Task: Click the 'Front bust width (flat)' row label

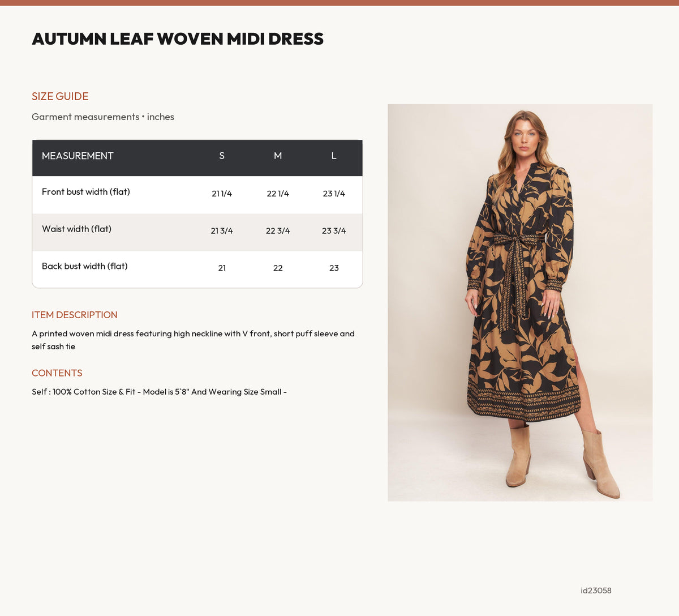Action: [x=86, y=192]
